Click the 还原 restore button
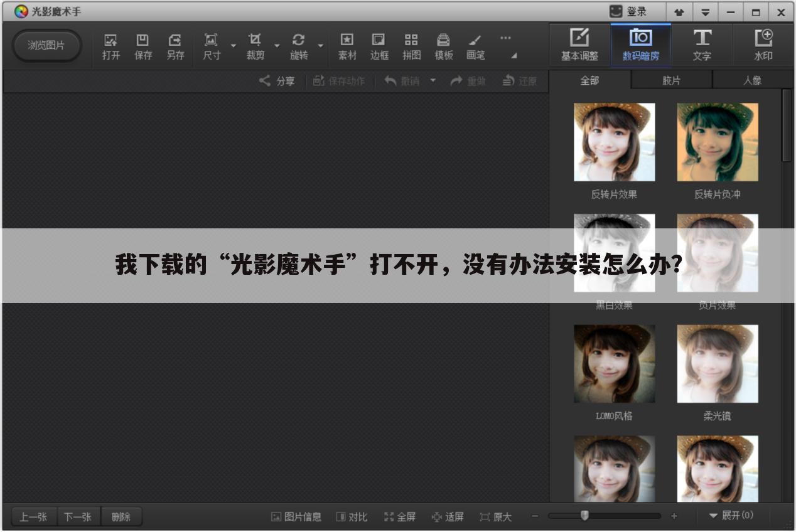Image resolution: width=796 pixels, height=532 pixels. click(520, 81)
